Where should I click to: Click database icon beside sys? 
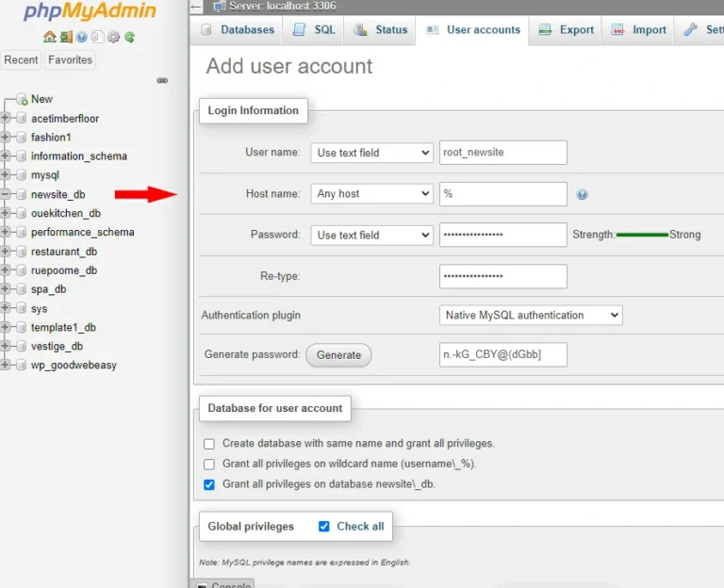tap(22, 308)
